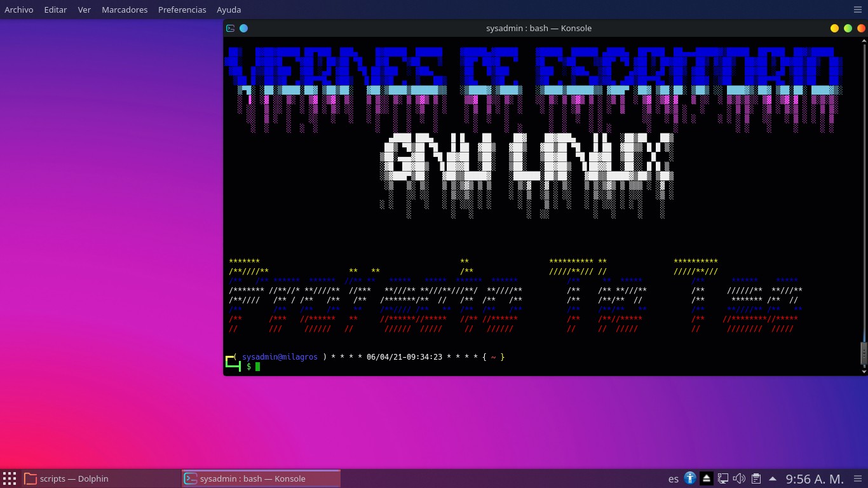Open the Ver menu

84,10
